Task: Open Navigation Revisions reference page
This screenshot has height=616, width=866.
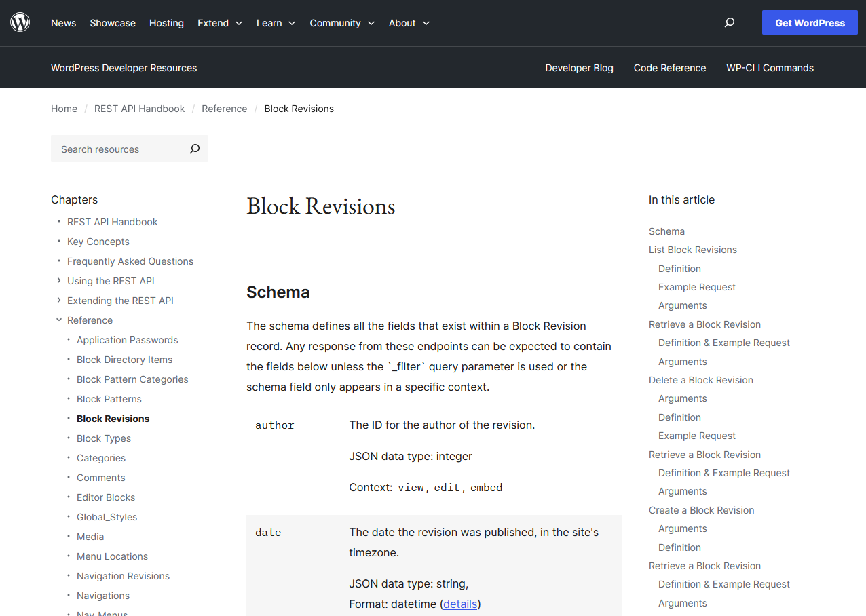Action: tap(123, 576)
